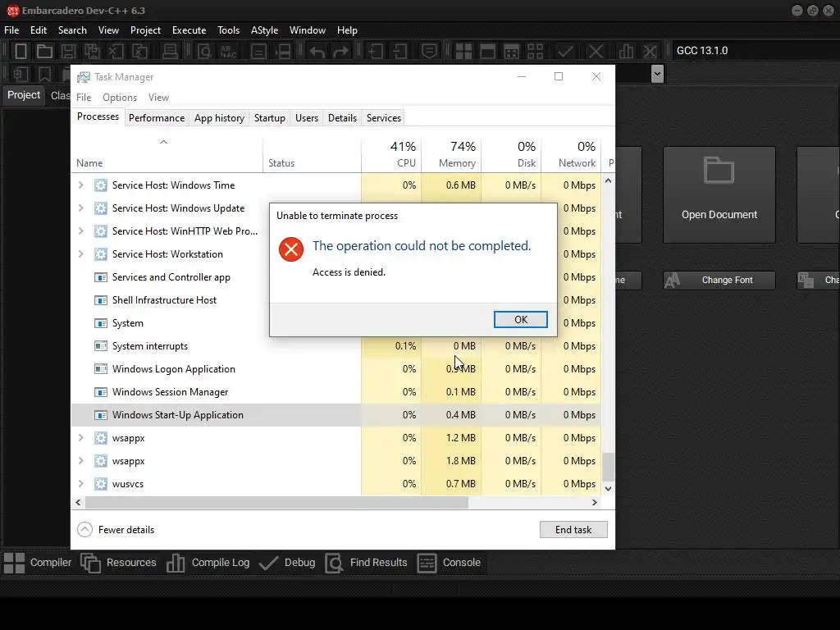840x630 pixels.
Task: Click the Task Manager title bar app icon
Action: tap(84, 77)
